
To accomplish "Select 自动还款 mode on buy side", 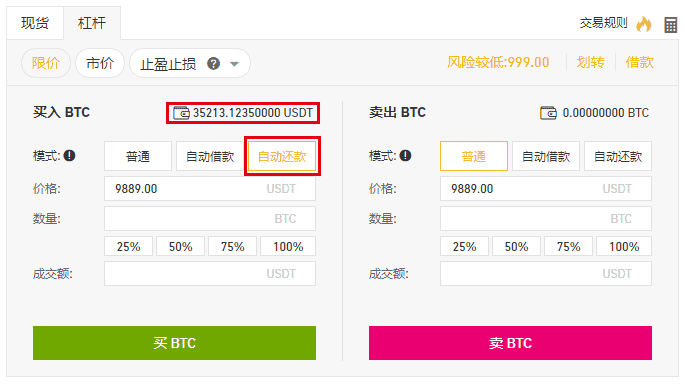I will [282, 156].
